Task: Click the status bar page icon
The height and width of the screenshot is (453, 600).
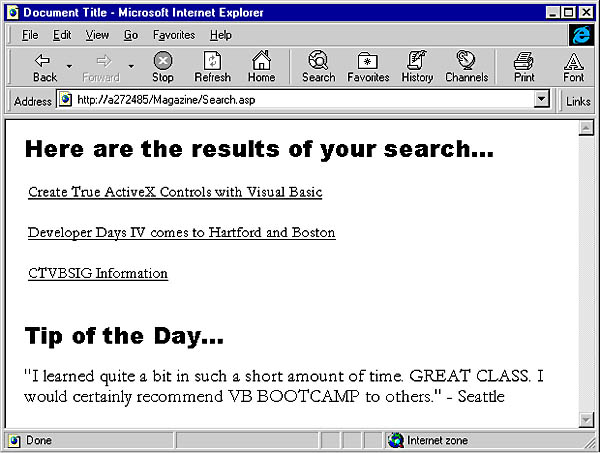Action: click(15, 441)
